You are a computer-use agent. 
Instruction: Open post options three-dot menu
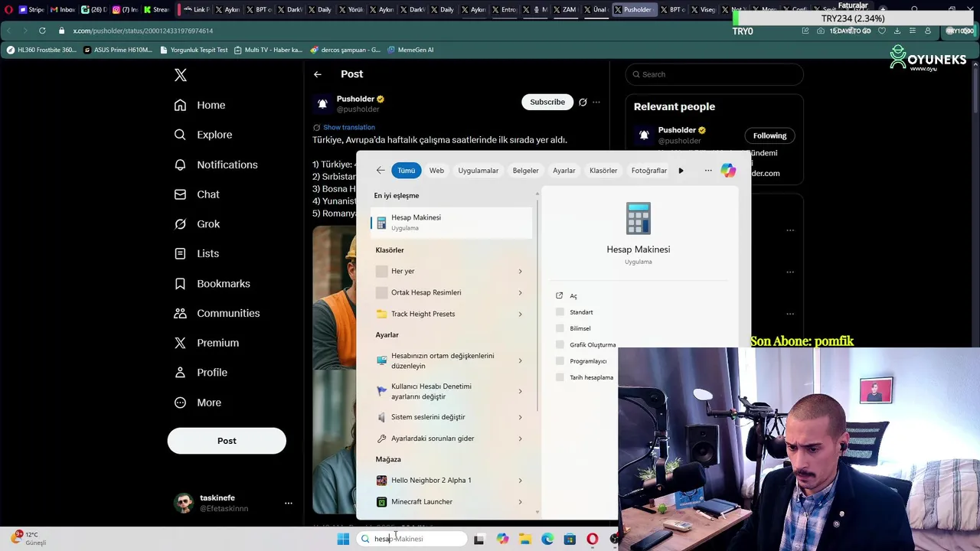pos(596,102)
